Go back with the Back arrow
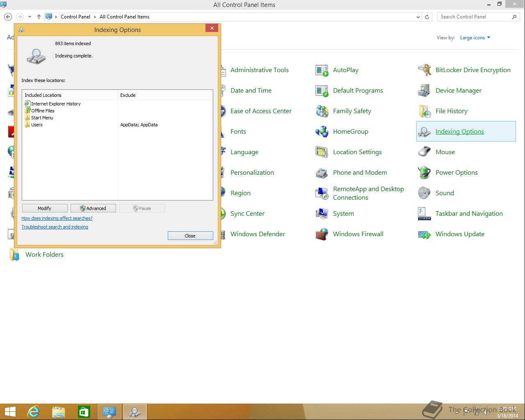The image size is (525, 420). tap(8, 17)
